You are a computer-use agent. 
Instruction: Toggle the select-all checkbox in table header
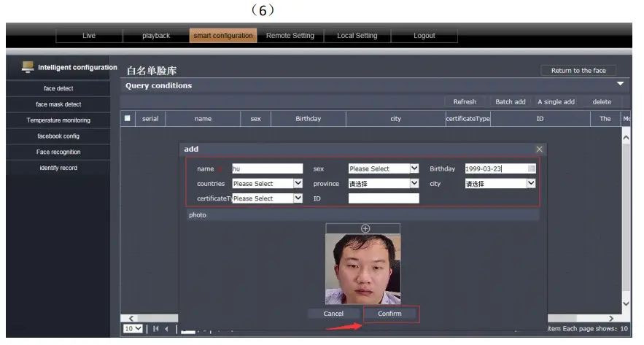pos(128,118)
